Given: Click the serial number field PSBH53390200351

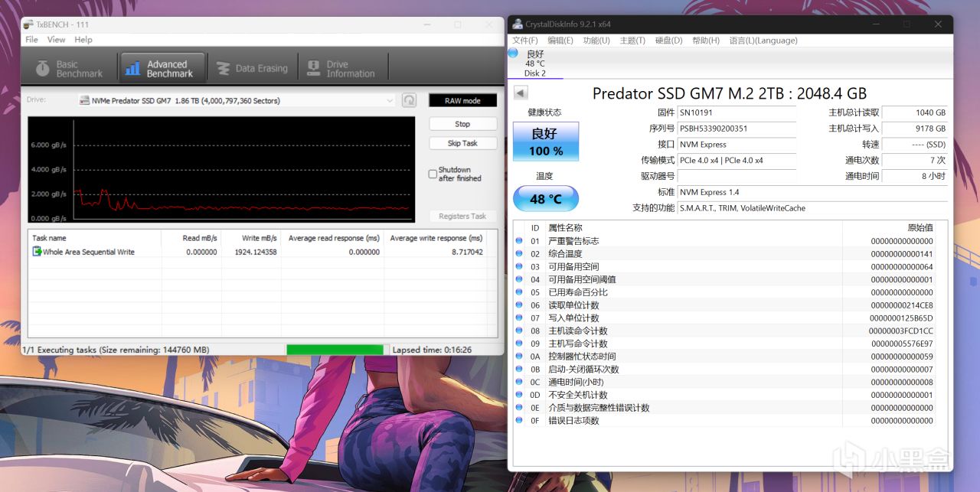Looking at the screenshot, I should pos(737,129).
